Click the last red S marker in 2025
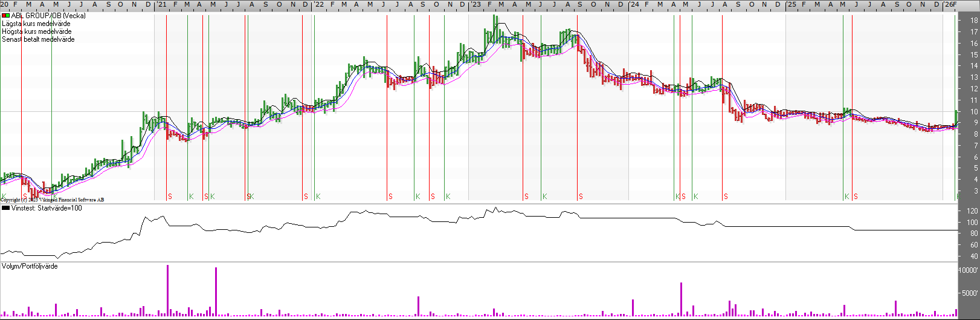 click(856, 197)
